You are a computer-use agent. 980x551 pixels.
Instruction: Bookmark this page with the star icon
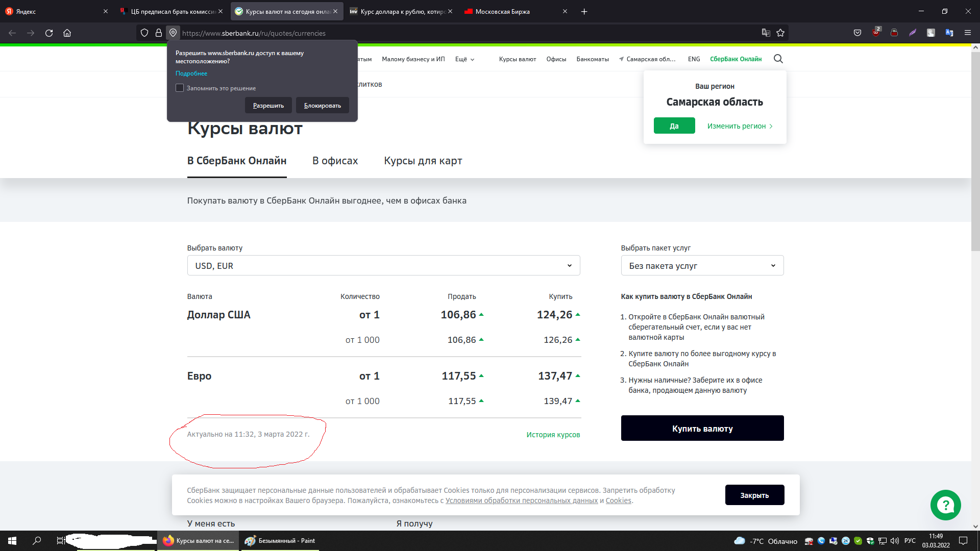pos(780,33)
